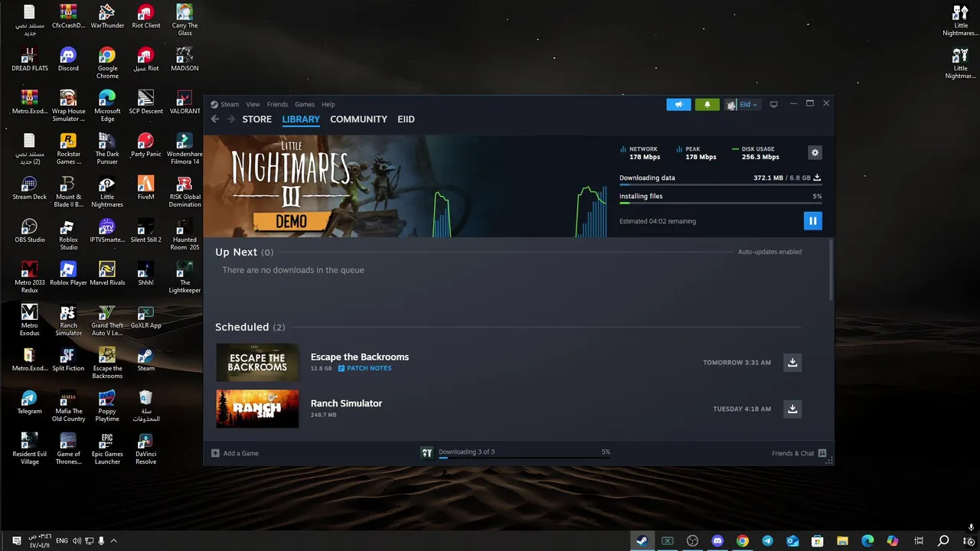
Task: Click the Big Picture mode monitor icon
Action: pyautogui.click(x=773, y=104)
